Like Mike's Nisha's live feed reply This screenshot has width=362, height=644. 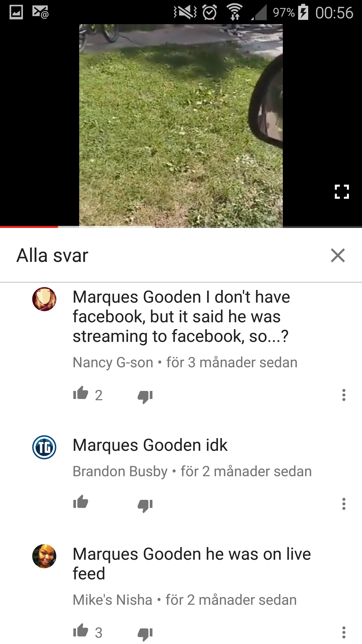[x=81, y=631]
